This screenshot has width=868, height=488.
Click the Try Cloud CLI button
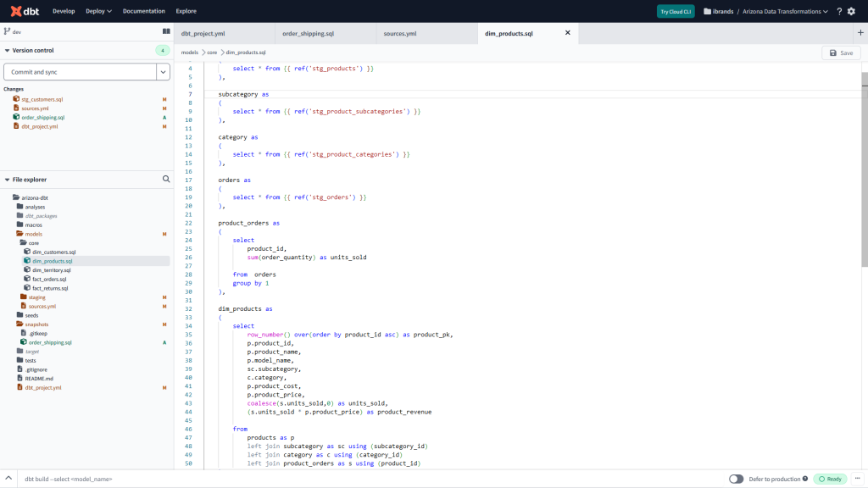(x=676, y=11)
